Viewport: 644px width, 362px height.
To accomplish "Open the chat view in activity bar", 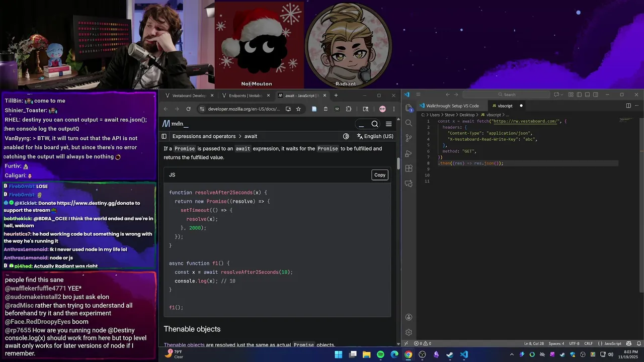I will point(409,184).
